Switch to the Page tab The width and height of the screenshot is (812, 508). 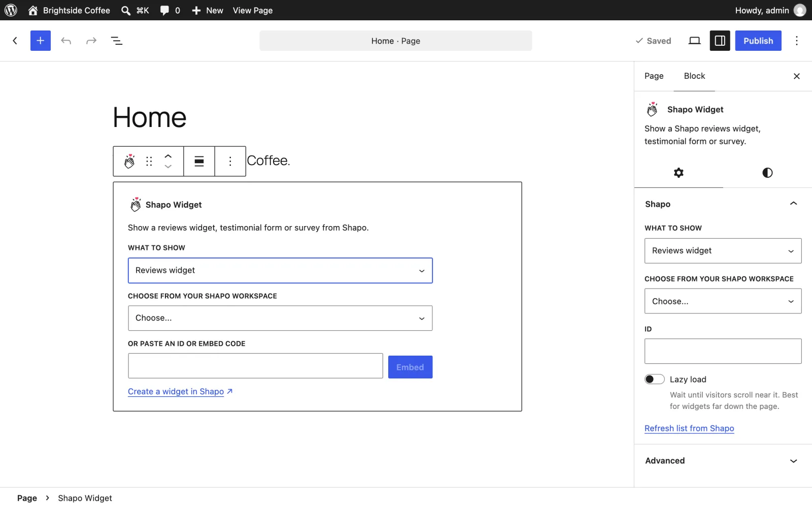pyautogui.click(x=654, y=76)
